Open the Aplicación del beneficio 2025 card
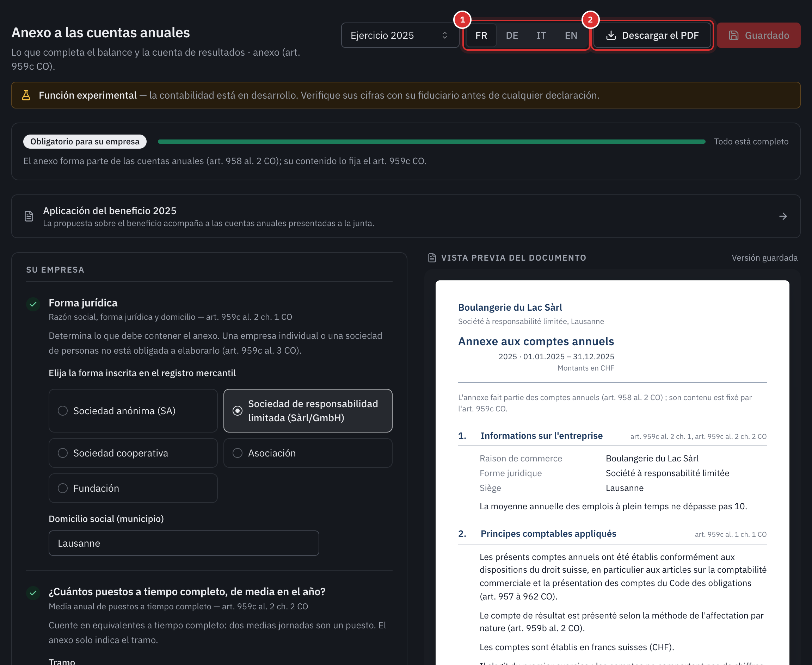Viewport: 812px width, 665px height. pyautogui.click(x=406, y=216)
